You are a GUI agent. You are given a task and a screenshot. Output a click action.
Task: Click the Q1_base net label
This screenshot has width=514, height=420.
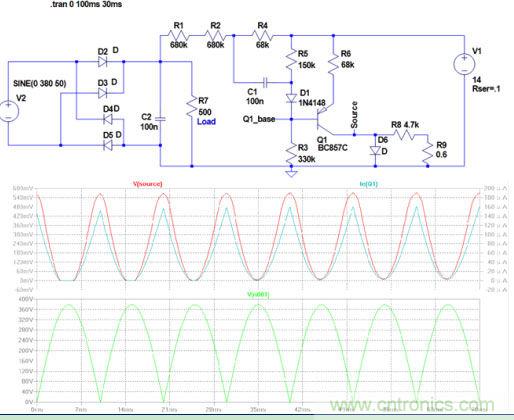point(259,119)
